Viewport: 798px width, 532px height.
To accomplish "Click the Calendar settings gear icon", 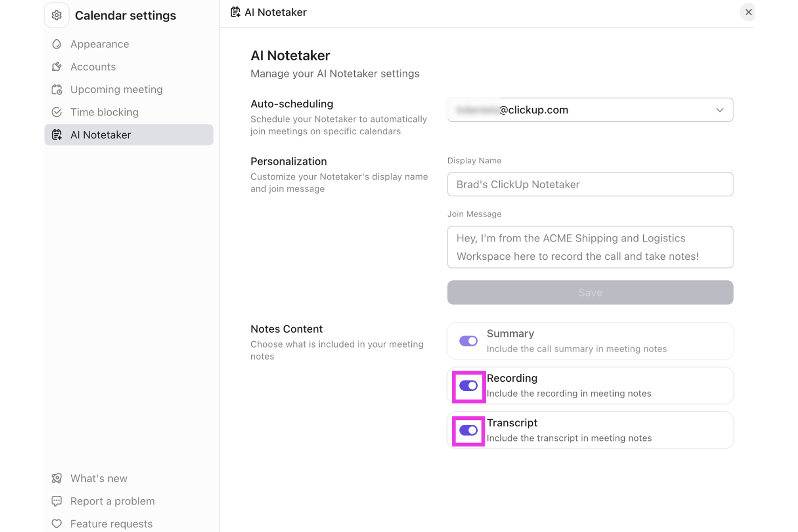I will click(56, 15).
